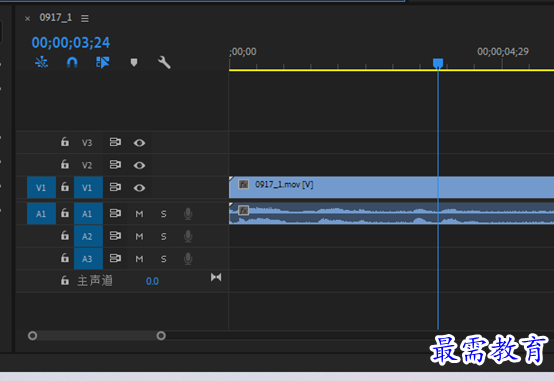
Task: Toggle lock on track A2
Action: [x=65, y=236]
